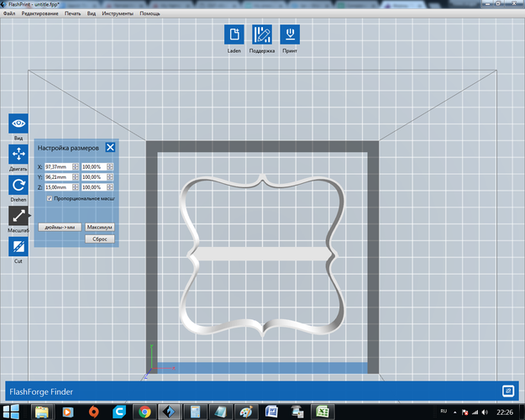Open File Explorer from the taskbar
This screenshot has width=525, height=420.
[42, 412]
